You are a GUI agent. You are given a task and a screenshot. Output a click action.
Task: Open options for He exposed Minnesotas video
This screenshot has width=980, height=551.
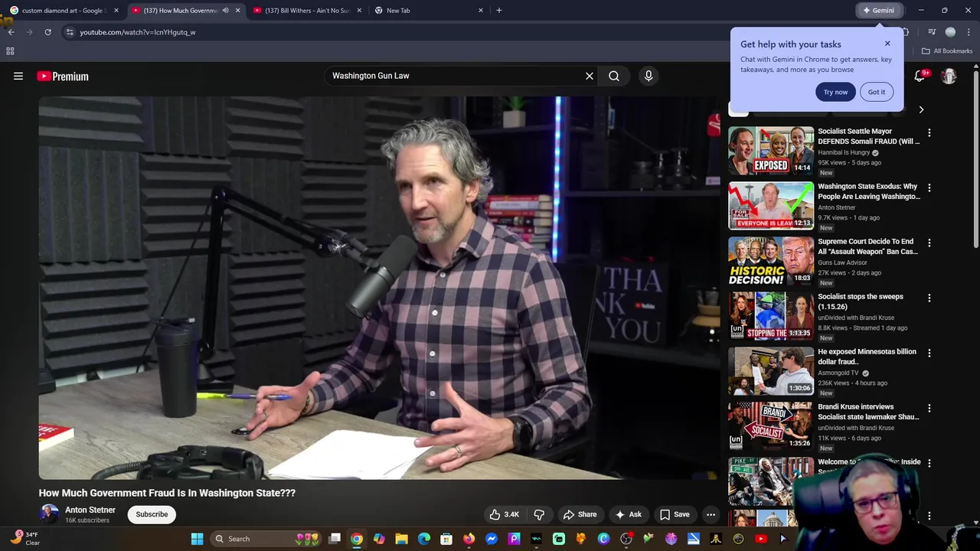point(929,353)
